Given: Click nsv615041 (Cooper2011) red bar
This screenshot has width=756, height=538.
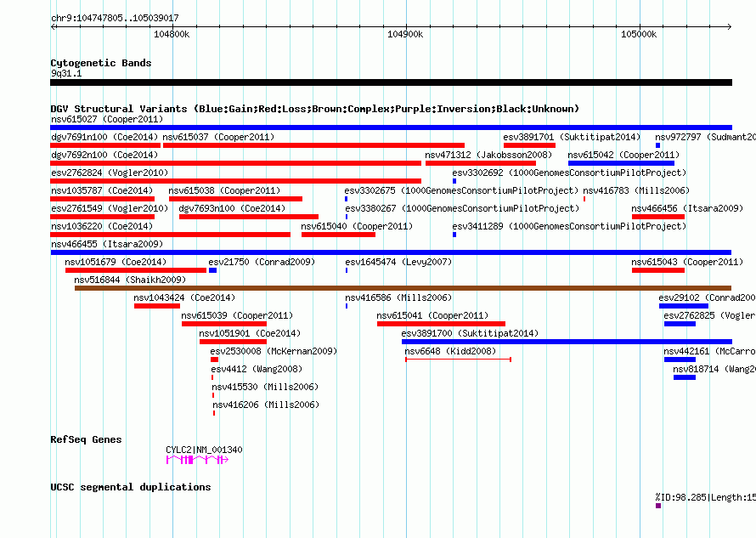Looking at the screenshot, I should pyautogui.click(x=441, y=324).
